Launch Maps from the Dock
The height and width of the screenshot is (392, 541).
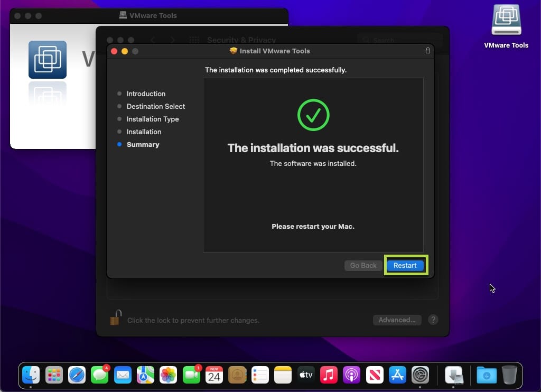145,375
